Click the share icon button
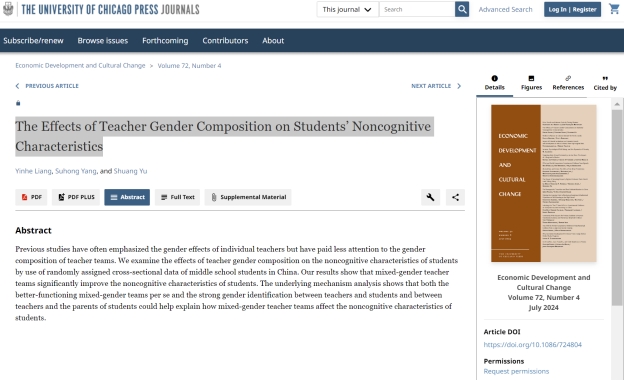624x381 pixels. (455, 197)
